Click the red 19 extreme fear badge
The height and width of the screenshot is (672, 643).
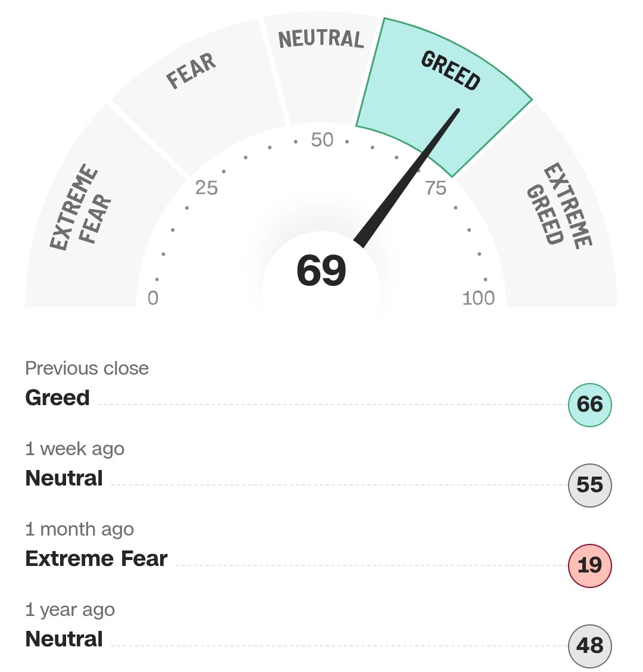pos(589,565)
